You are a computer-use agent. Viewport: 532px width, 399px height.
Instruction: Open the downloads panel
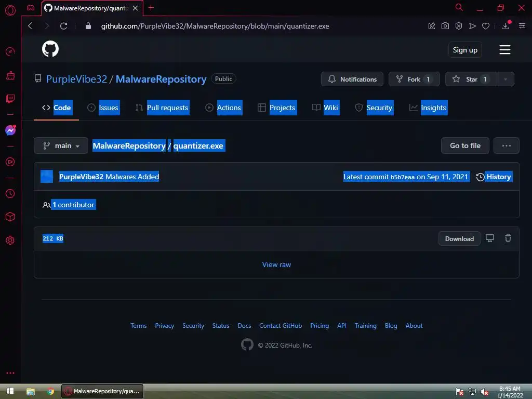coord(506,26)
